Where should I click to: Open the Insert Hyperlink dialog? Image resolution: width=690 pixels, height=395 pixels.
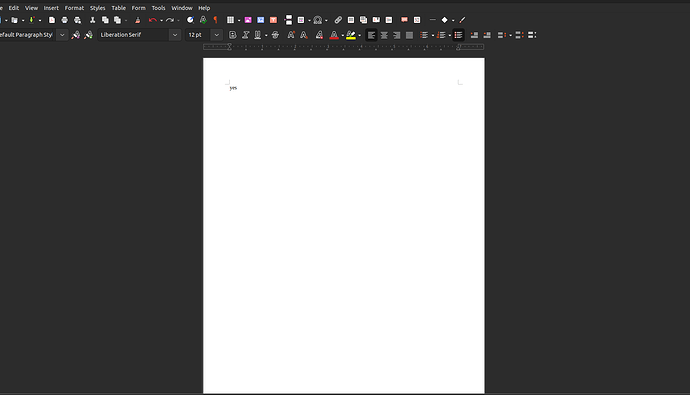tap(338, 20)
